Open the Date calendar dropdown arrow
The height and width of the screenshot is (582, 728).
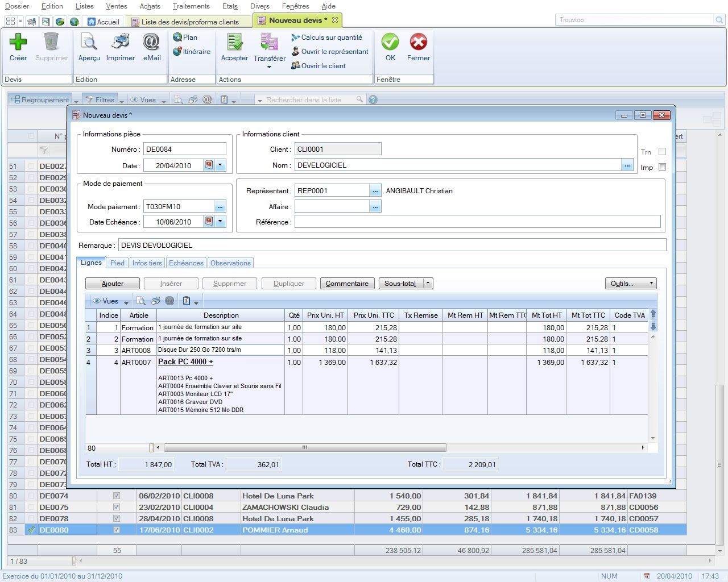221,165
